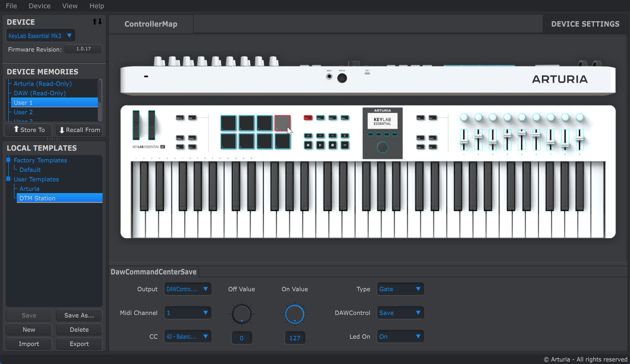The height and width of the screenshot is (364, 630).
Task: Select the ninth rotary knob above fader 9
Action: (580, 117)
